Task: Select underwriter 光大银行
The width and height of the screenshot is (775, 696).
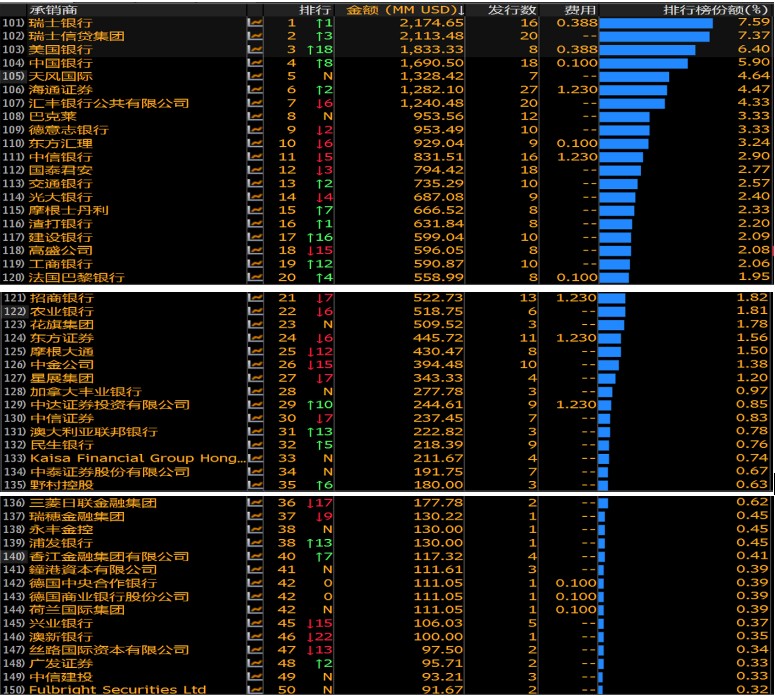Action: (60, 197)
